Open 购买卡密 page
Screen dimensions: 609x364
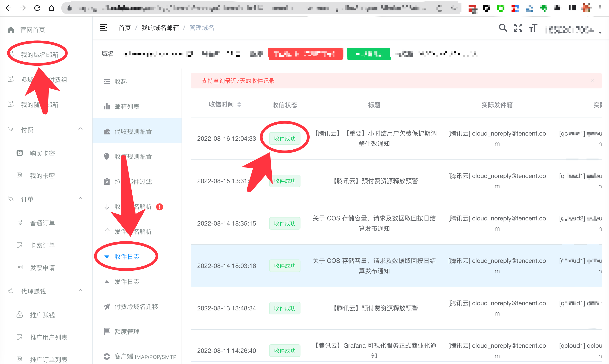click(42, 153)
